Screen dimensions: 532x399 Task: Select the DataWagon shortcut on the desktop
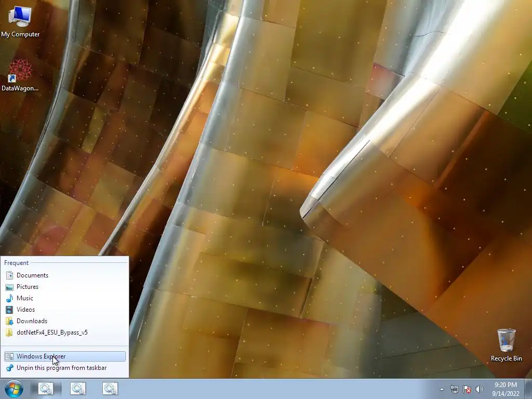tap(20, 75)
